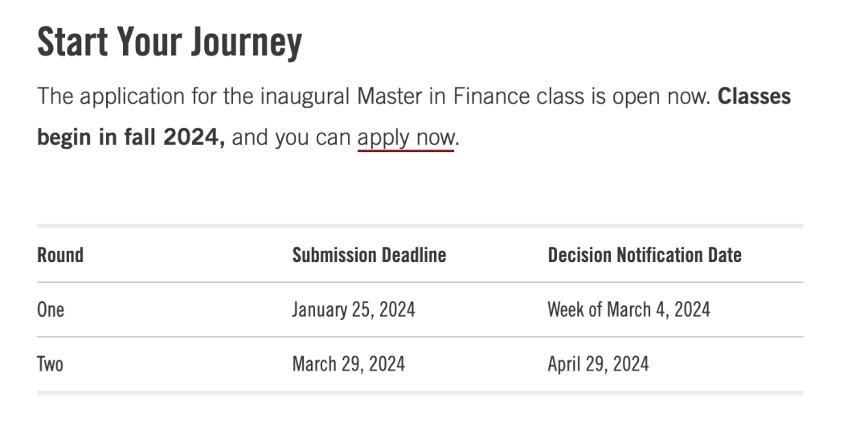Click the "January 25, 2024" deadline cell

coord(354,309)
